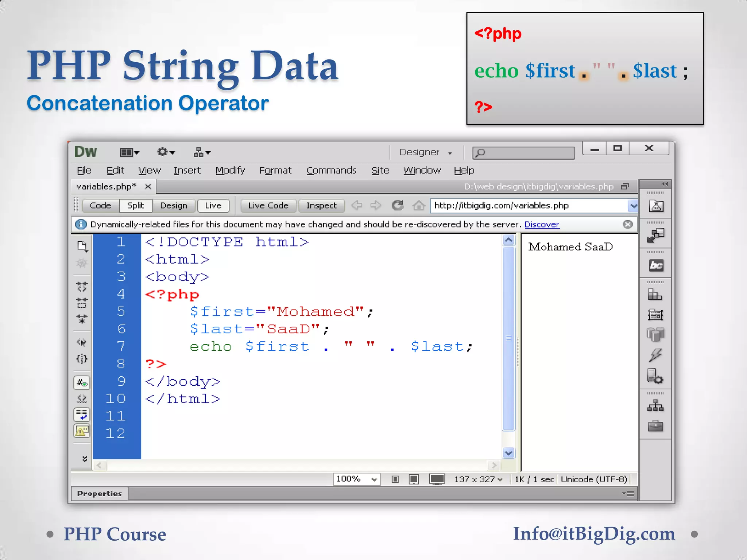This screenshot has height=560, width=747.
Task: Click the Select Parent Tag icon
Action: click(x=82, y=342)
